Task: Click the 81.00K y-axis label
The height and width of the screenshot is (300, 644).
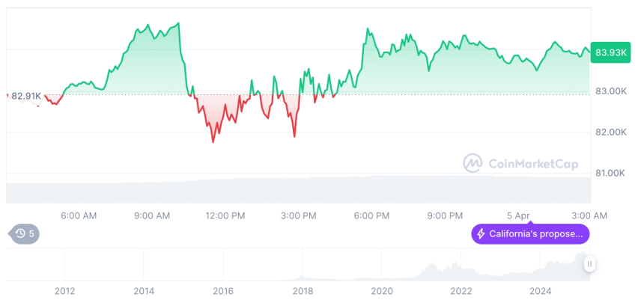Action: point(610,174)
